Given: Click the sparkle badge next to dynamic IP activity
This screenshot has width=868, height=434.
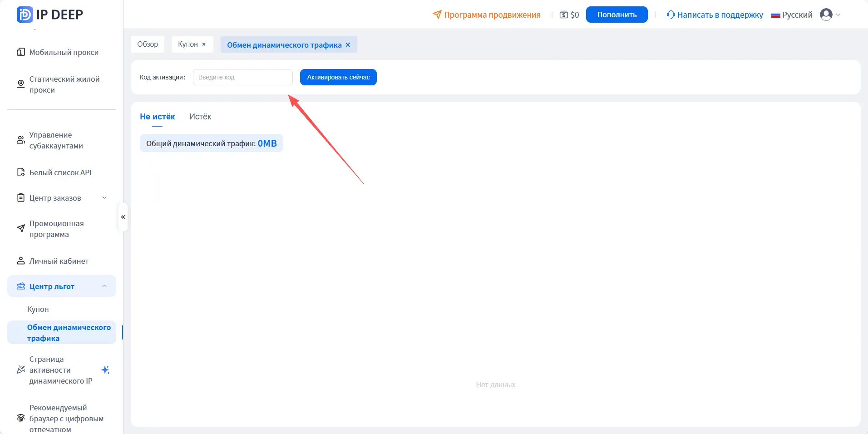Looking at the screenshot, I should click(x=105, y=370).
